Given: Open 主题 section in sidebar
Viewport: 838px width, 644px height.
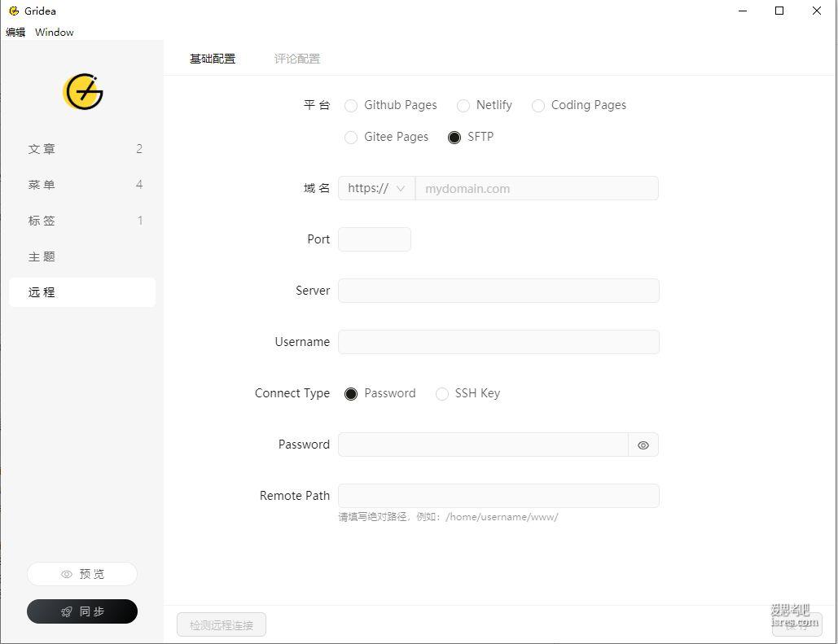Looking at the screenshot, I should [x=82, y=256].
